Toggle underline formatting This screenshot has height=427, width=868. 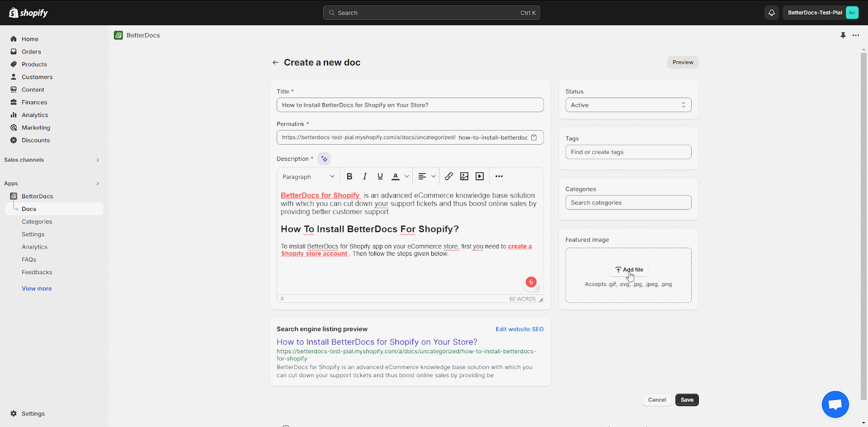point(380,176)
